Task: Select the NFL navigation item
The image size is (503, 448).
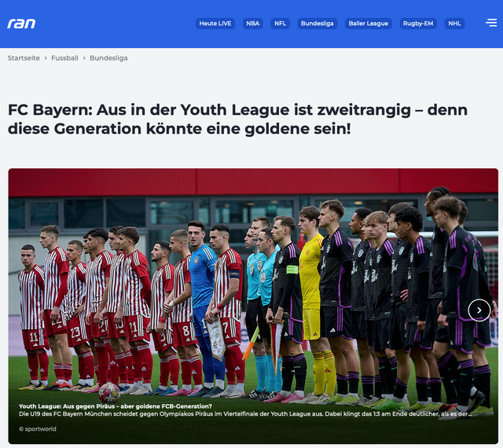Action: tap(280, 24)
